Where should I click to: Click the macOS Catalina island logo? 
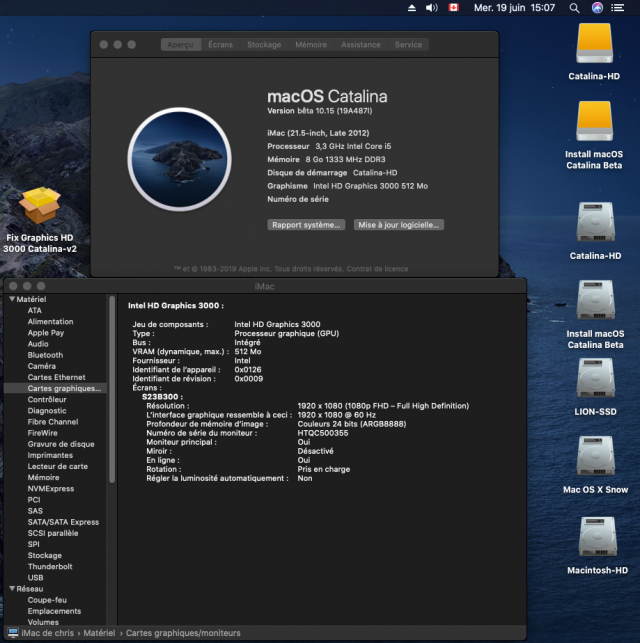(180, 159)
